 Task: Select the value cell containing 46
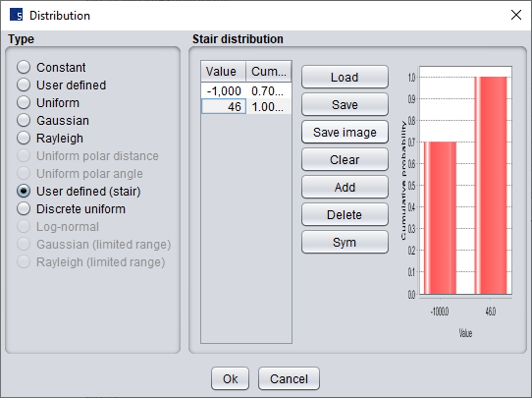tap(224, 107)
